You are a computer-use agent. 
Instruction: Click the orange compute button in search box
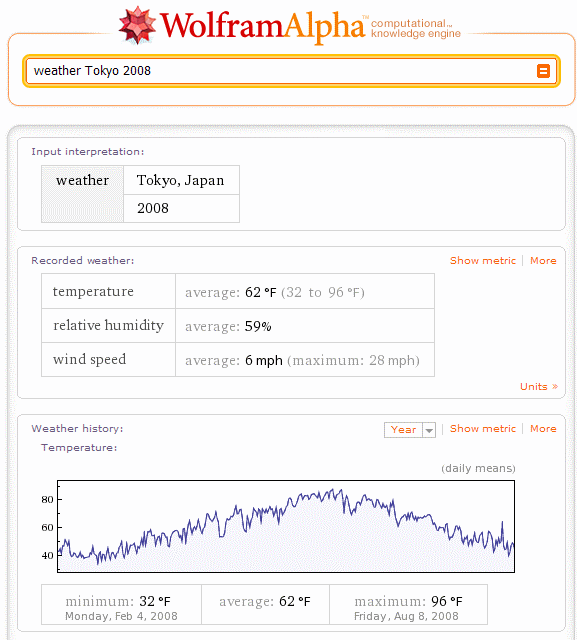point(543,71)
